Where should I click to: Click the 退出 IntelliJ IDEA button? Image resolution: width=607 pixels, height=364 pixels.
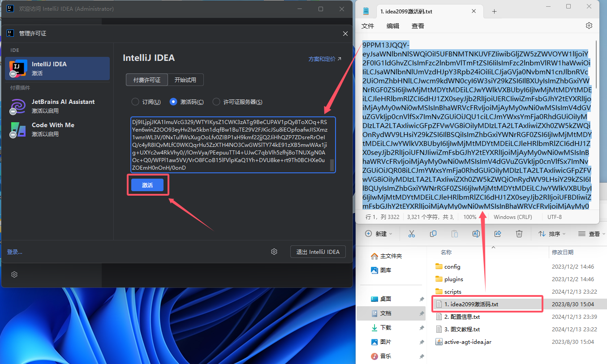coord(318,252)
